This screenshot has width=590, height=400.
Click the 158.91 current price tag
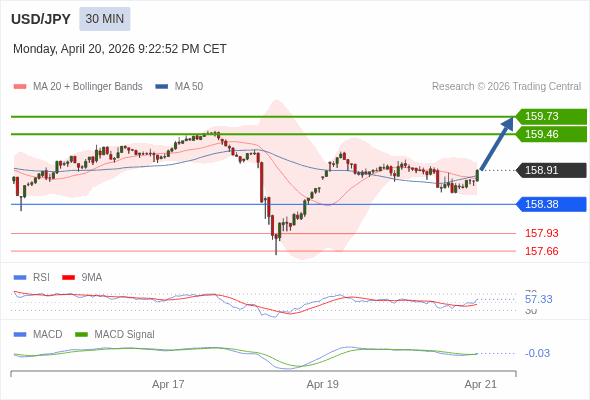point(551,170)
